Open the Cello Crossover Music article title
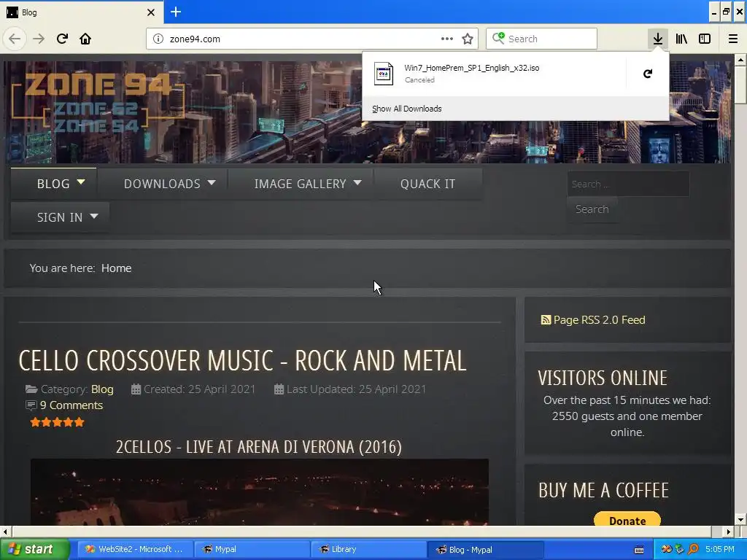The width and height of the screenshot is (747, 560). [x=242, y=360]
